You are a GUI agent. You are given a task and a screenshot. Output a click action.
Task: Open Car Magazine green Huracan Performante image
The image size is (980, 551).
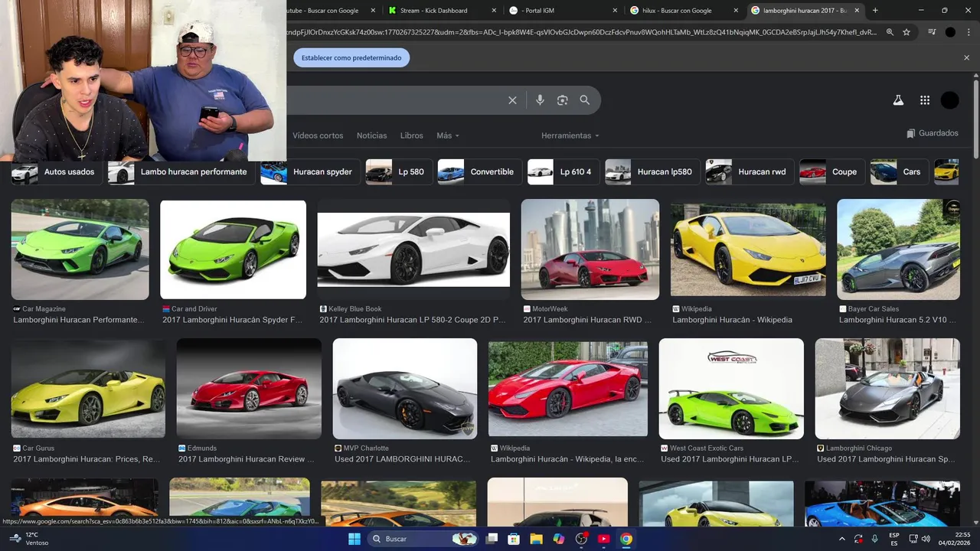tap(80, 249)
